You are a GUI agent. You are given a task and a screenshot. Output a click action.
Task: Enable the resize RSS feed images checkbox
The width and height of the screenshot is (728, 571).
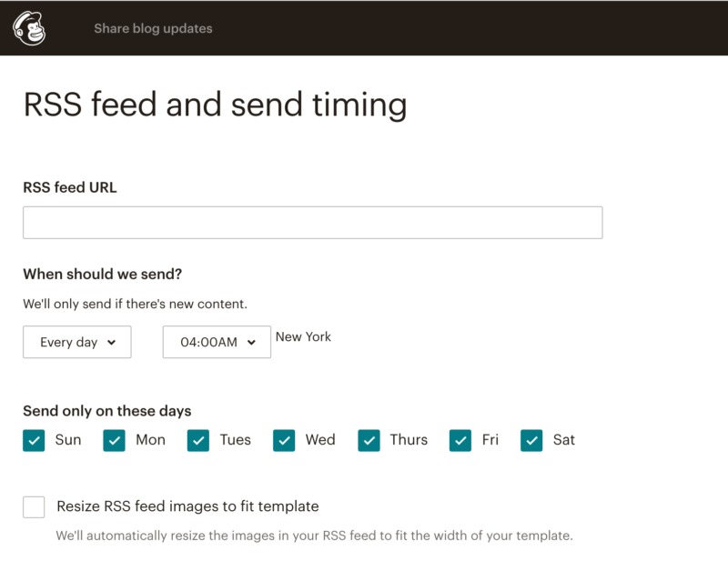[34, 506]
